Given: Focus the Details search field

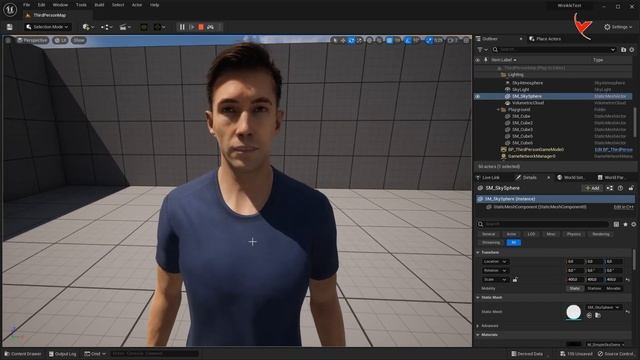Looking at the screenshot, I should click(542, 224).
